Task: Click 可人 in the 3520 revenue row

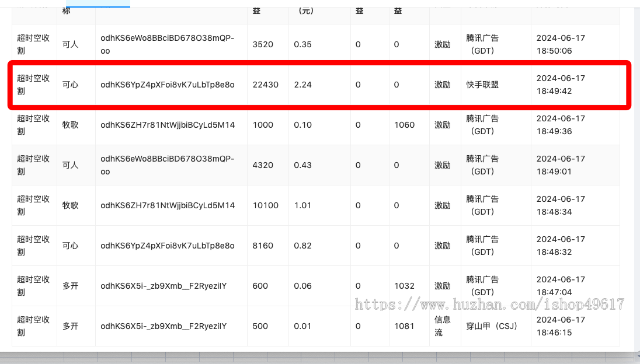Action: 70,44
